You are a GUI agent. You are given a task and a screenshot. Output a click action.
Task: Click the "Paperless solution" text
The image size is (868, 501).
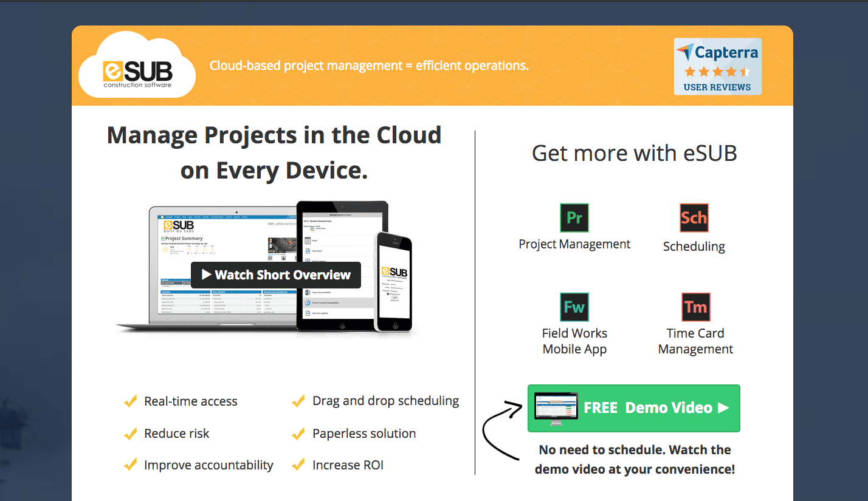pyautogui.click(x=364, y=434)
